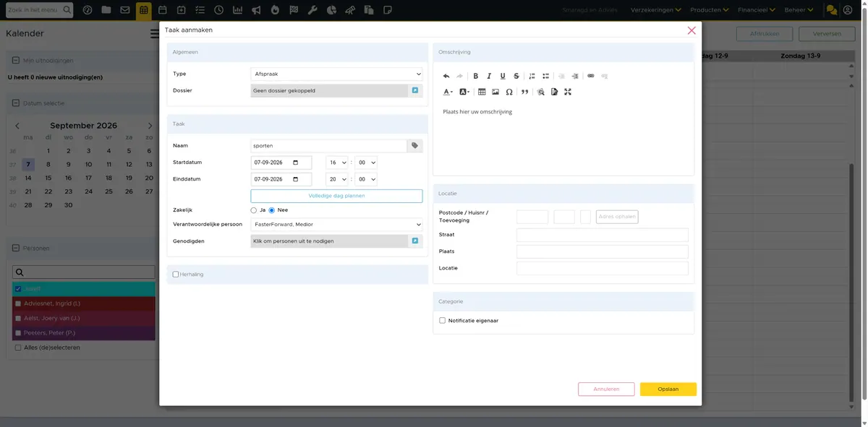
Task: Insert special character with omega icon
Action: click(509, 92)
